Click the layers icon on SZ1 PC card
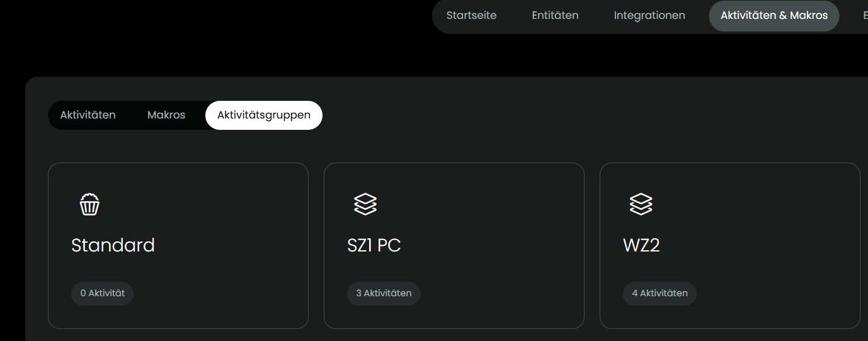Viewport: 868px width, 341px height. (x=365, y=204)
